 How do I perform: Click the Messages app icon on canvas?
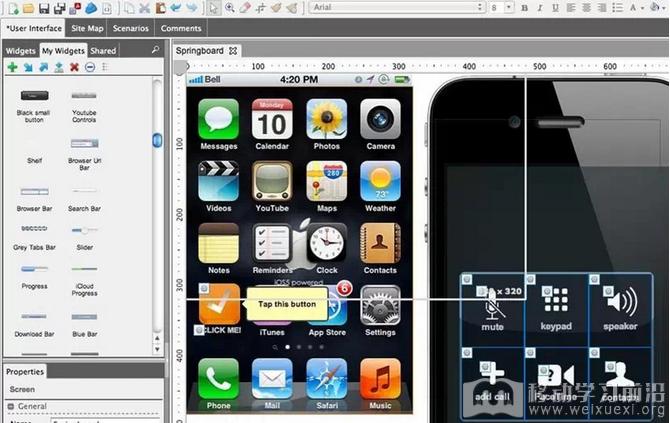218,119
